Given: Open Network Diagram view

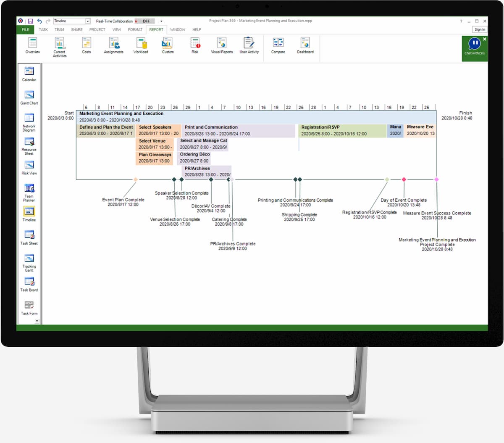Looking at the screenshot, I should pos(29,123).
